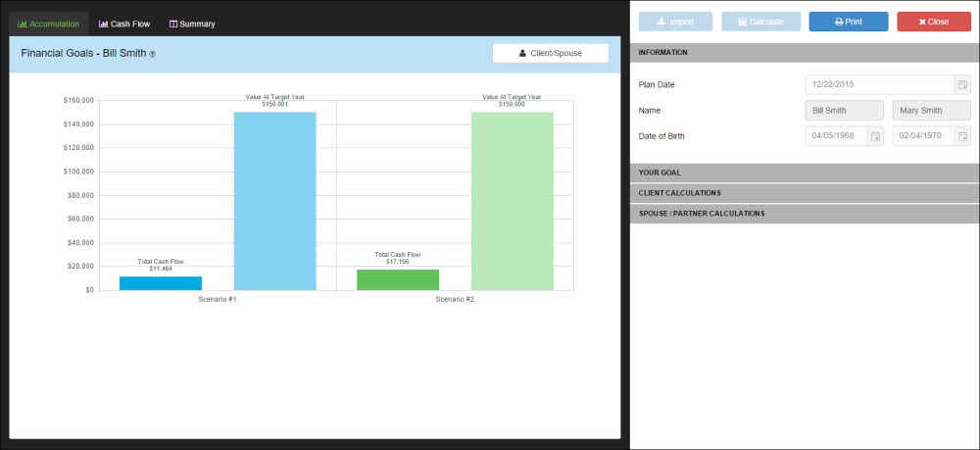Image resolution: width=980 pixels, height=450 pixels.
Task: Click the $150,001 target year value label
Action: 275,104
